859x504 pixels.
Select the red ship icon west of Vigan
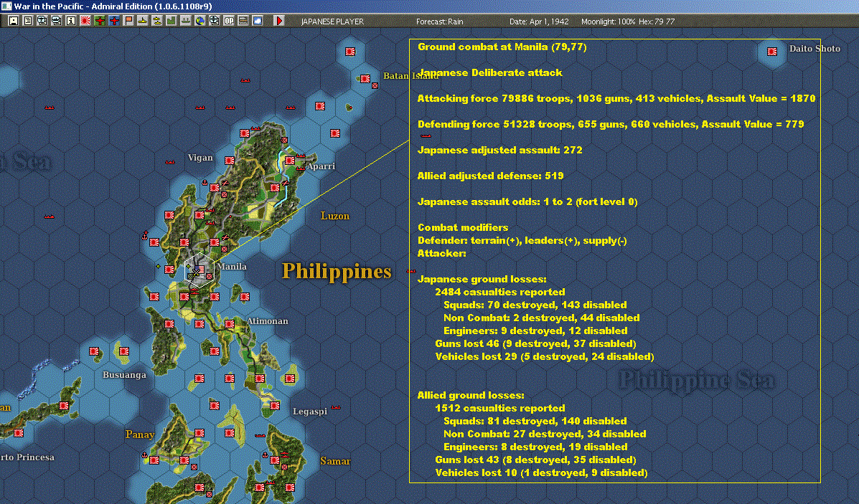click(x=170, y=162)
